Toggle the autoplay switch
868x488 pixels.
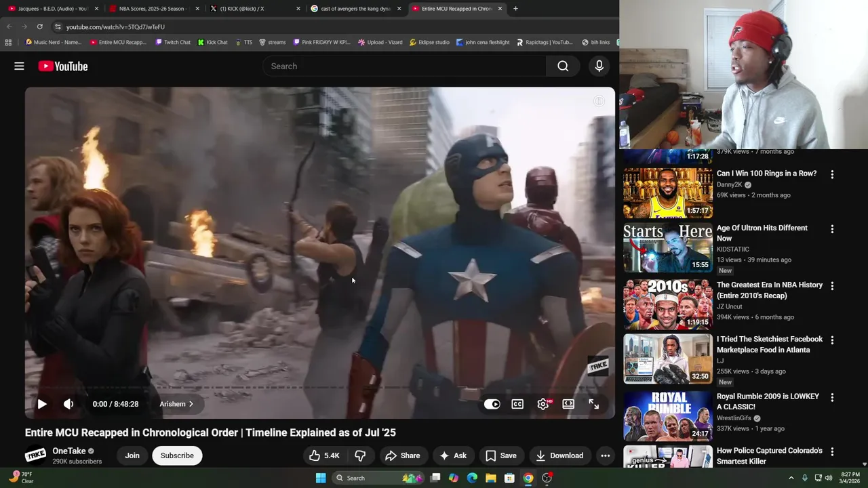[492, 404]
